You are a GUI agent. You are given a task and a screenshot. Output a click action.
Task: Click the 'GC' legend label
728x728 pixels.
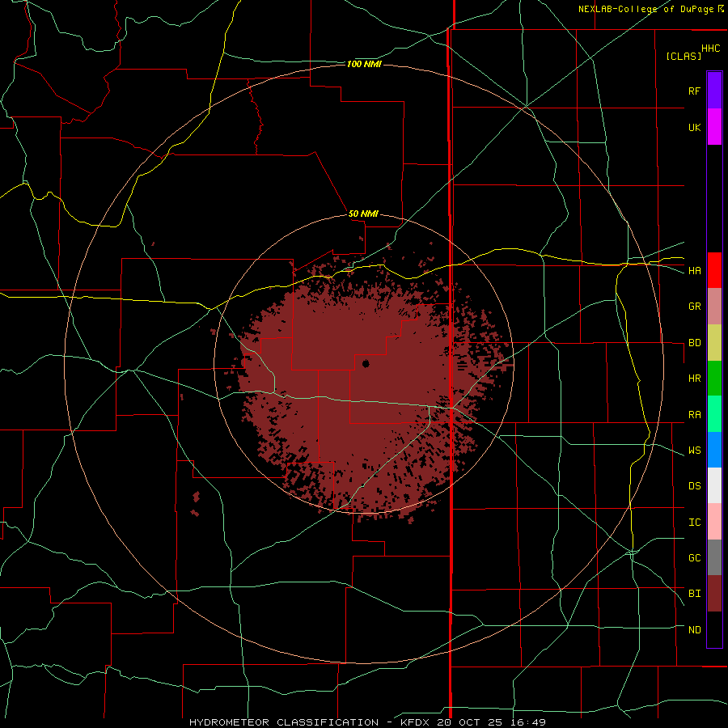tap(694, 558)
